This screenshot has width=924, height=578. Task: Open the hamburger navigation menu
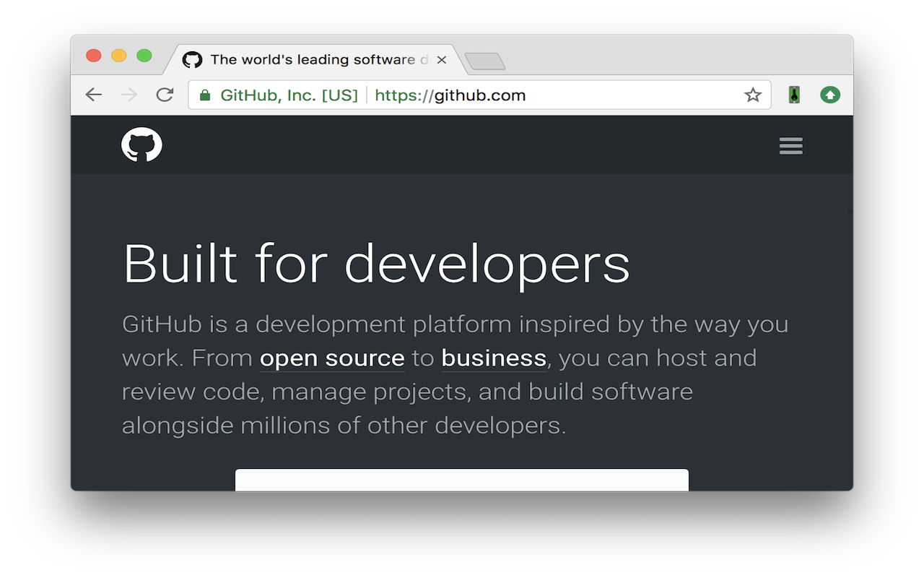pos(791,145)
